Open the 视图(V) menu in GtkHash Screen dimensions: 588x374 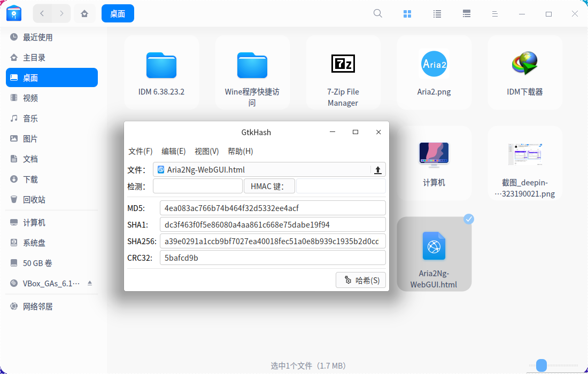206,151
